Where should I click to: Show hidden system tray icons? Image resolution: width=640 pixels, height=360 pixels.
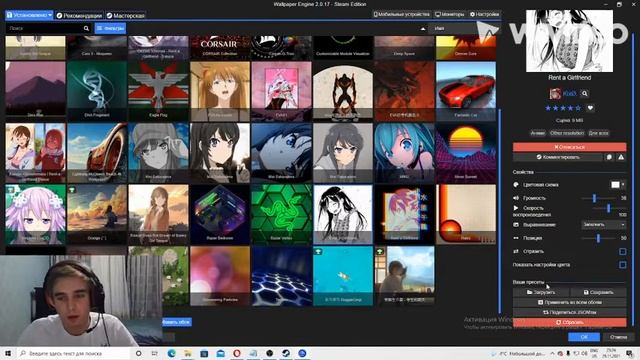(552, 353)
